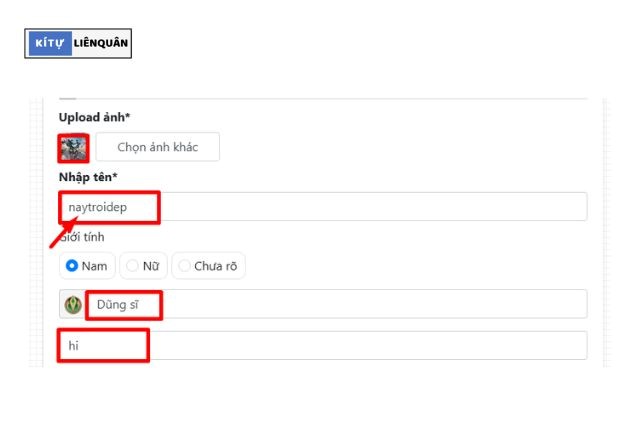This screenshot has height=432, width=640.
Task: Click the red arrow pointing at the name field
Action: [63, 232]
